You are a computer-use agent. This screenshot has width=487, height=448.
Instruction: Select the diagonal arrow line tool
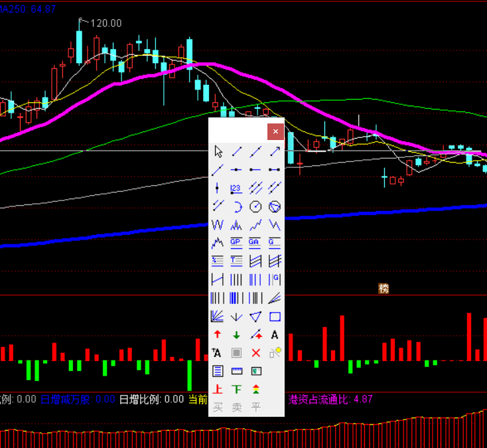pos(275,151)
